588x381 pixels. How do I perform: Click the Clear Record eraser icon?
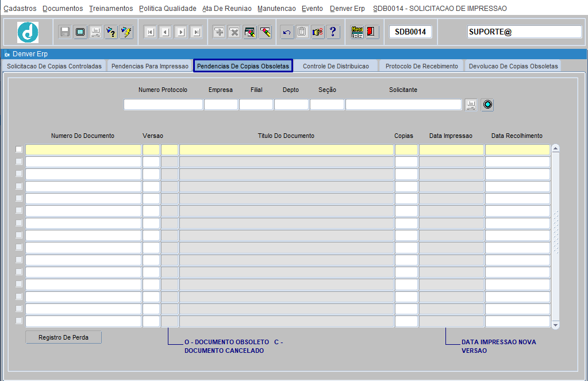(265, 32)
